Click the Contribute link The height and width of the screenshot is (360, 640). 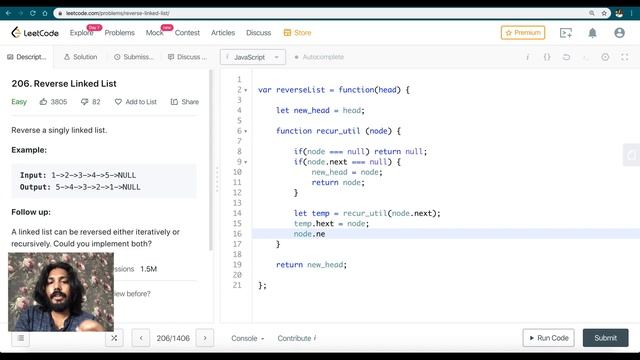(297, 338)
